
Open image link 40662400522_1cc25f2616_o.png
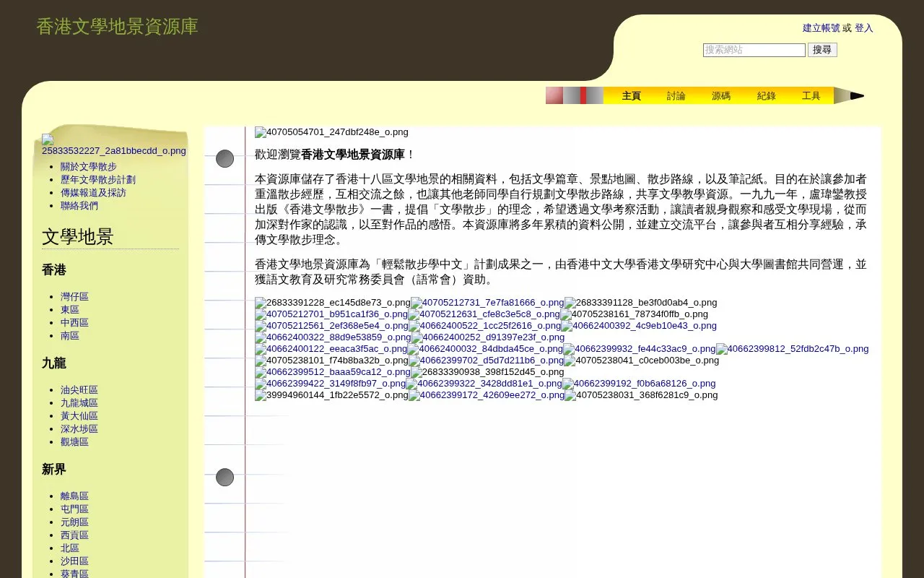tap(485, 326)
